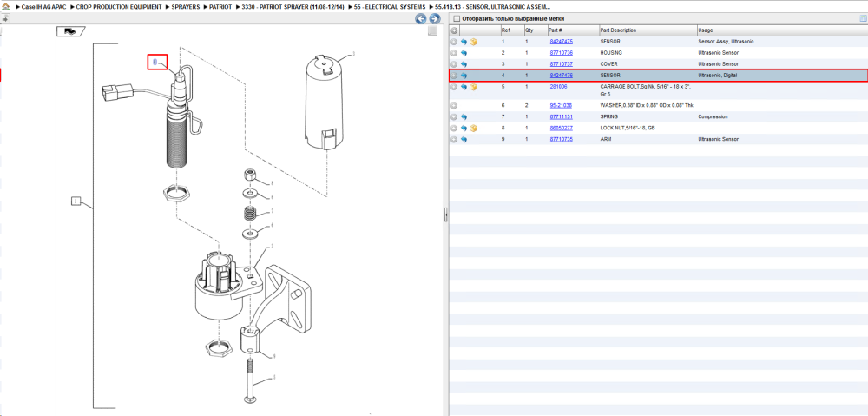
Task: Click grey circle icon in COVER row
Action: pyautogui.click(x=454, y=63)
